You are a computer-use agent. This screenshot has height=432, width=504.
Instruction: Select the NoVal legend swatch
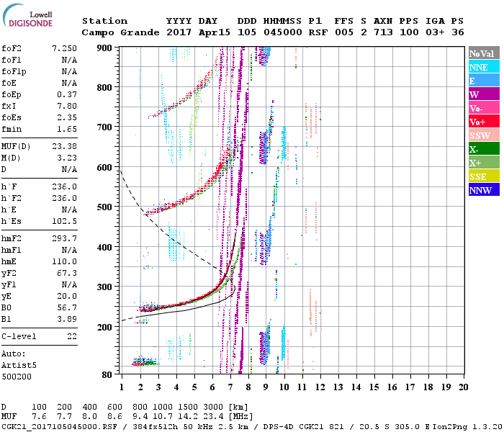coord(480,54)
